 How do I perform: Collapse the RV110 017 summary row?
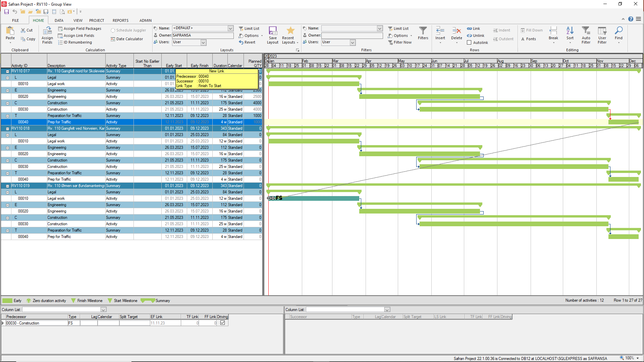pyautogui.click(x=7, y=71)
